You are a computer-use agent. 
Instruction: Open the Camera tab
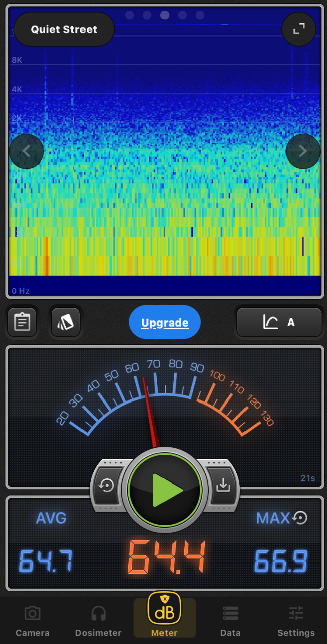click(x=33, y=621)
